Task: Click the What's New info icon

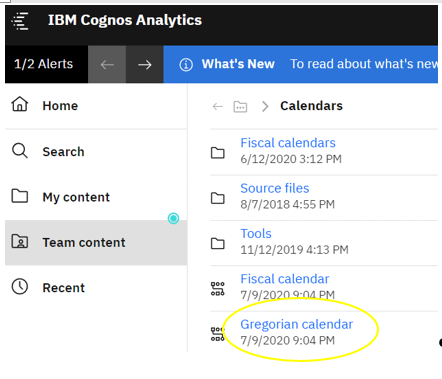Action: point(186,65)
